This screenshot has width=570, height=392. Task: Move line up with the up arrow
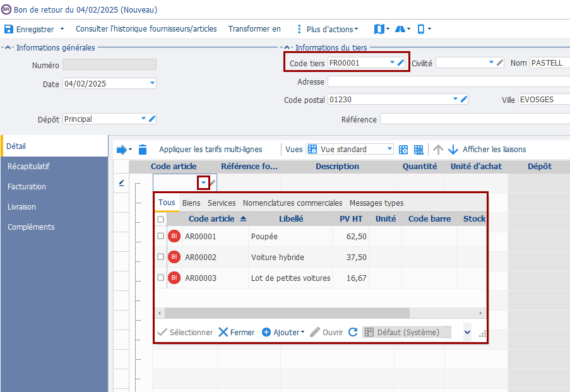click(438, 150)
